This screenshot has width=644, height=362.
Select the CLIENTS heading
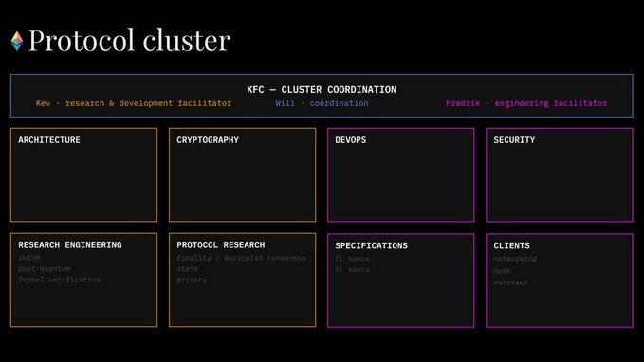(512, 245)
